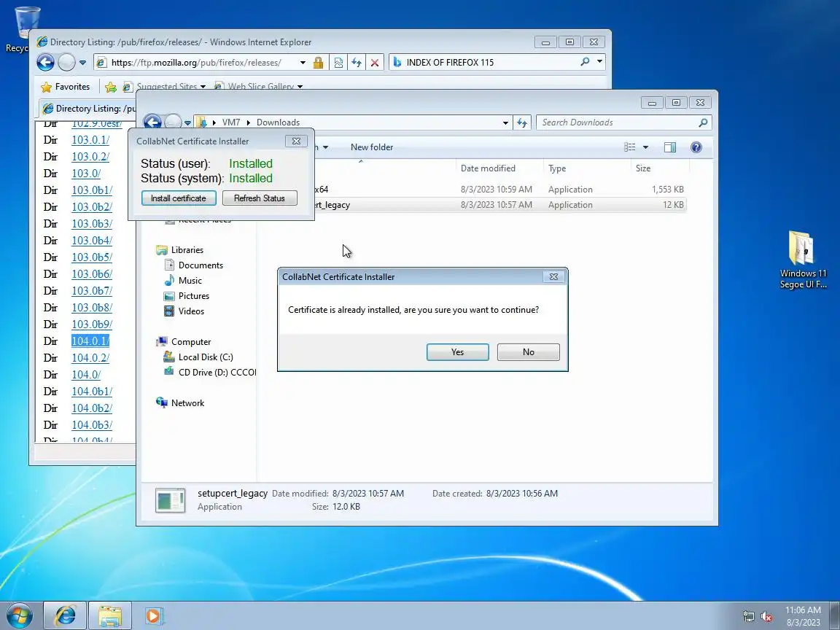Select the Windows 11 Segoe UI desktop folder

coord(803,260)
